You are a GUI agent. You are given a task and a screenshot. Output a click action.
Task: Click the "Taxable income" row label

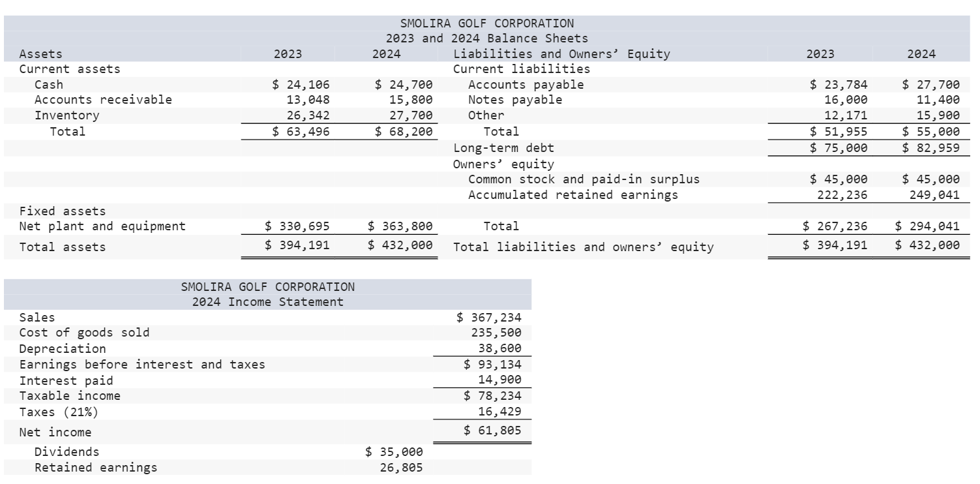tap(70, 396)
